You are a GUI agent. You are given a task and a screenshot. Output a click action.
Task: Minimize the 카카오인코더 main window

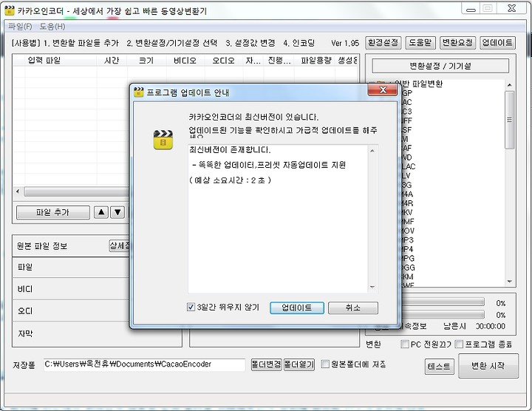[471, 9]
